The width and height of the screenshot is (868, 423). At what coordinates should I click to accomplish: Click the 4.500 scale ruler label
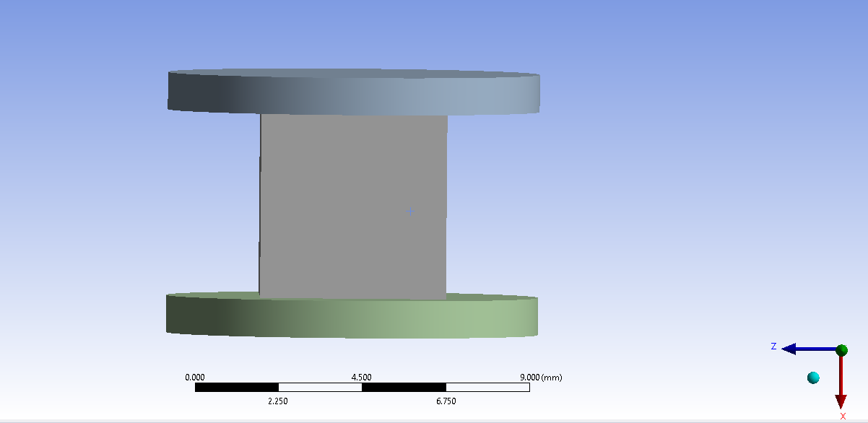[x=361, y=378]
